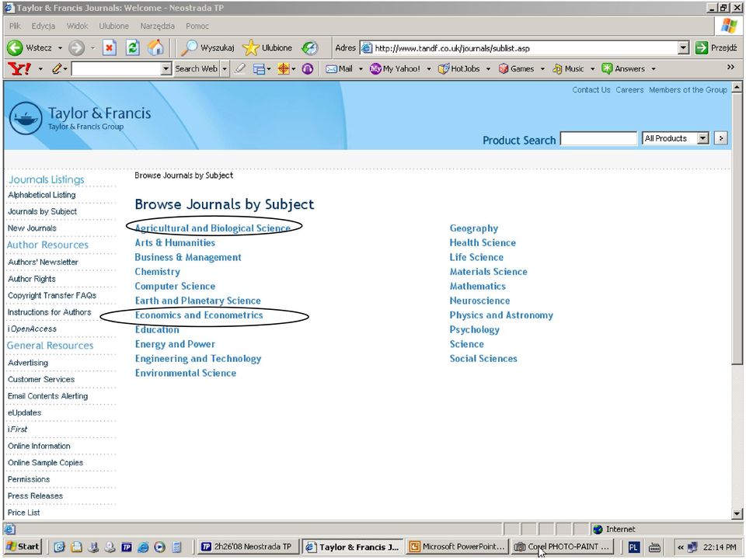The image size is (746, 560).
Task: Switch to Microsoft PowerPoint in the taskbar
Action: [457, 547]
